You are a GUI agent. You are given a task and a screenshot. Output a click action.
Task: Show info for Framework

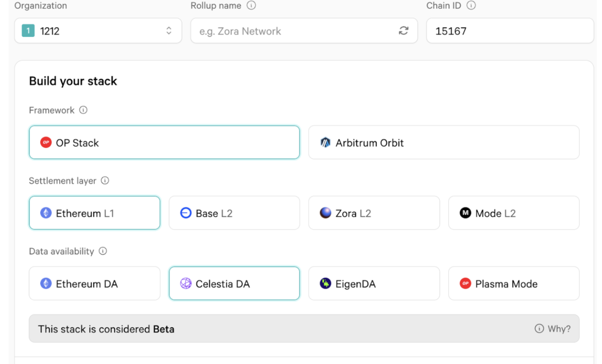coord(83,110)
